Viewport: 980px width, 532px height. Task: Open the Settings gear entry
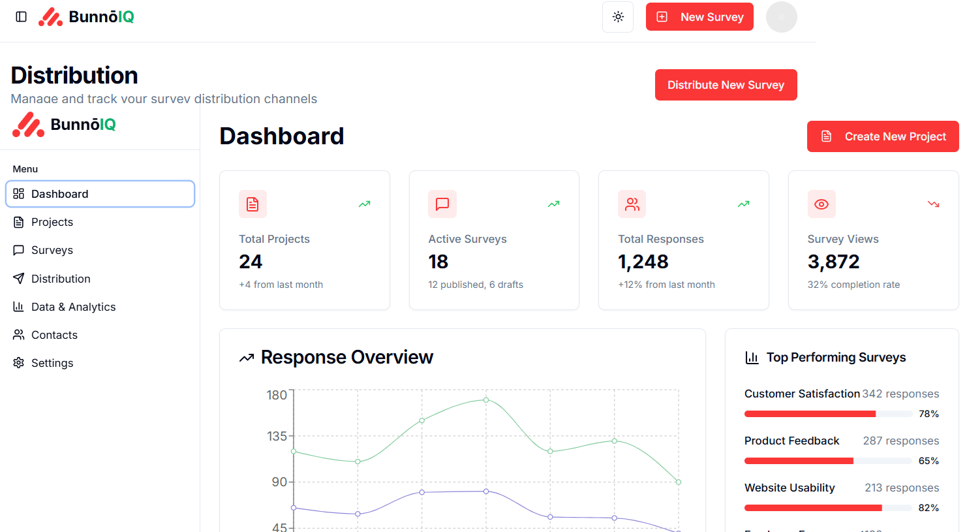pyautogui.click(x=42, y=363)
